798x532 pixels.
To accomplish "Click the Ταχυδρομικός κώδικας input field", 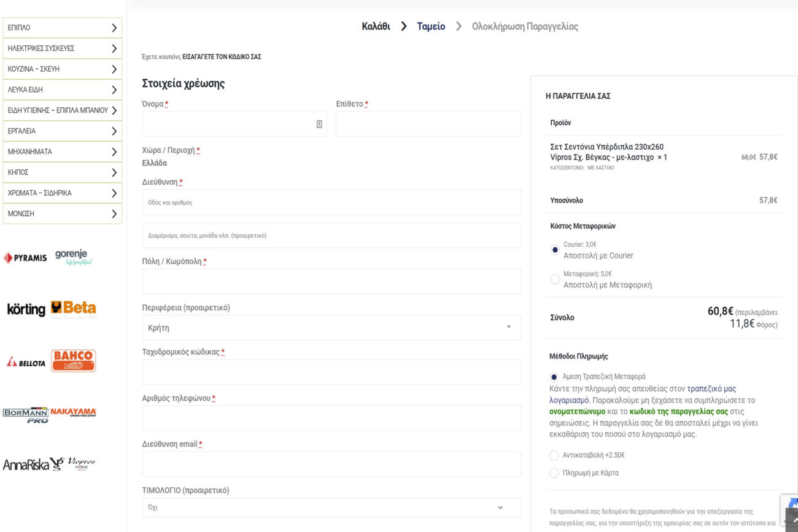I will [331, 372].
